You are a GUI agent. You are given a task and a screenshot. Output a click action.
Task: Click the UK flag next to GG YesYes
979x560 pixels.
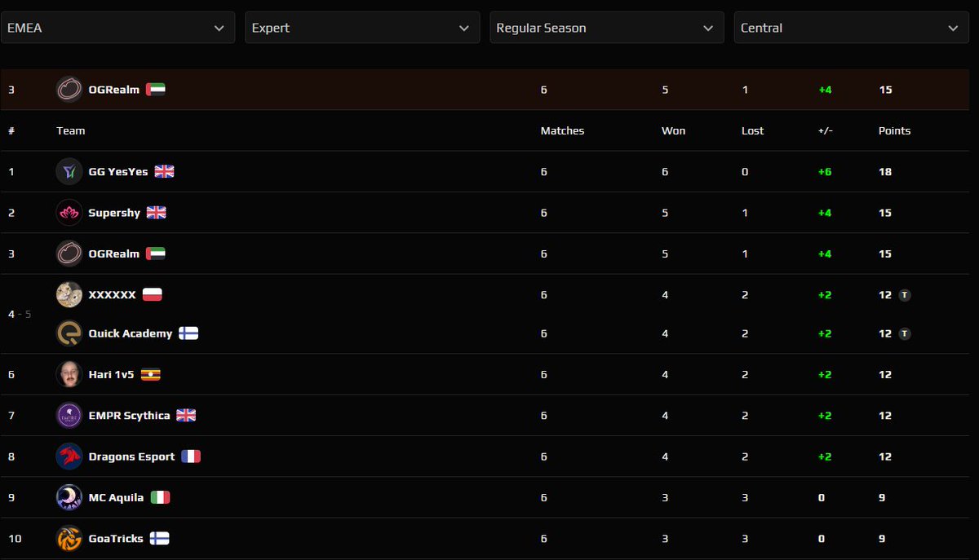pos(165,171)
